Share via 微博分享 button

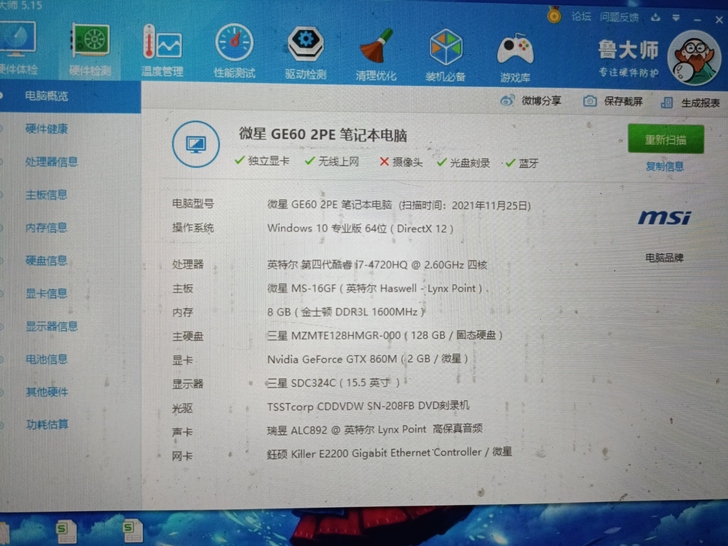pos(531,100)
